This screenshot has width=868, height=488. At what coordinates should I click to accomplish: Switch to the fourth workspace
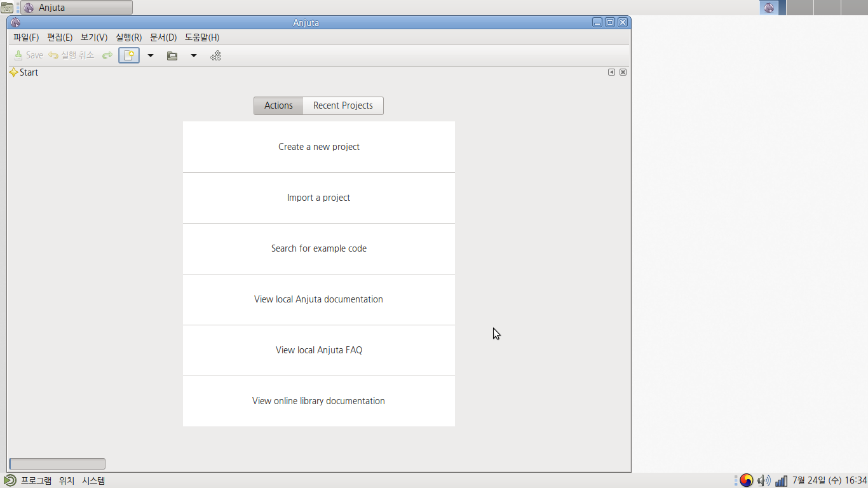point(855,8)
